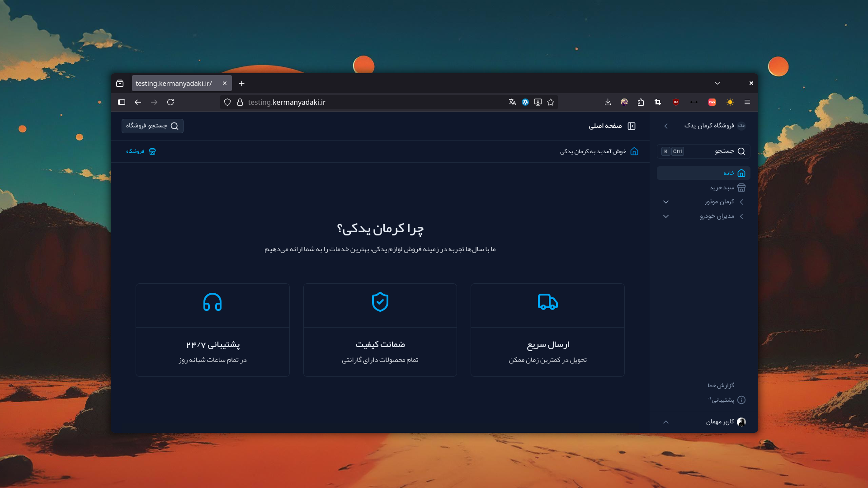Image resolution: width=868 pixels, height=488 pixels.
Task: Open the browser tab list dropdown arrow
Action: (717, 83)
